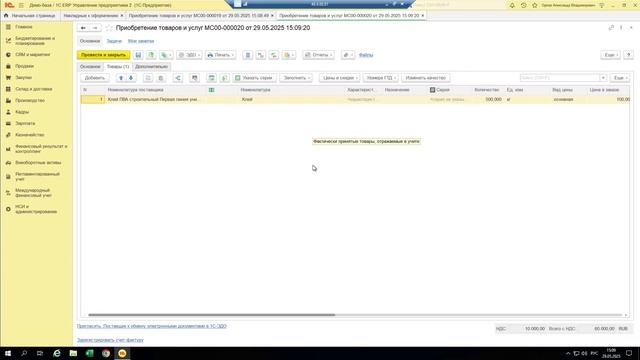Click Указать серии button
Screen dimensions: 640x360
click(x=254, y=78)
